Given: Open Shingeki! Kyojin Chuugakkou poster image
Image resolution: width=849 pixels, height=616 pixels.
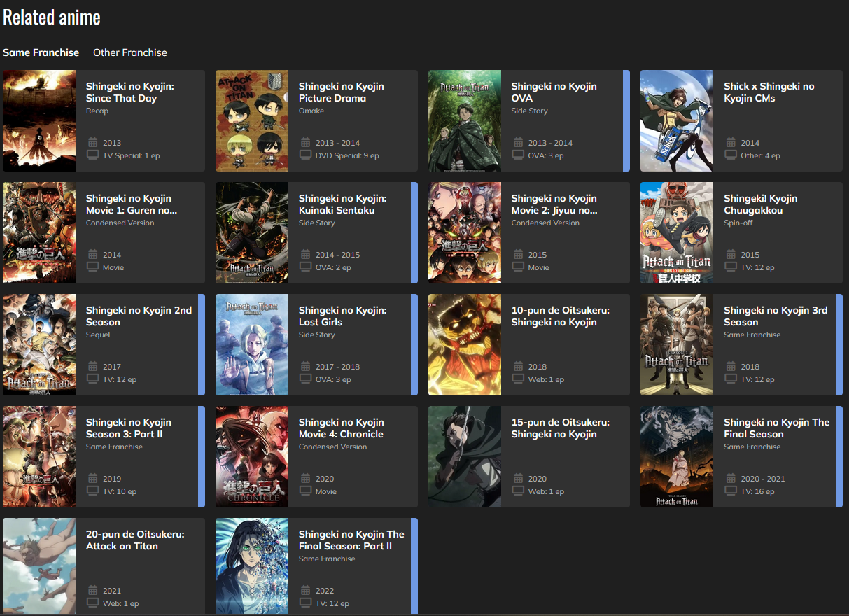Looking at the screenshot, I should tap(677, 232).
